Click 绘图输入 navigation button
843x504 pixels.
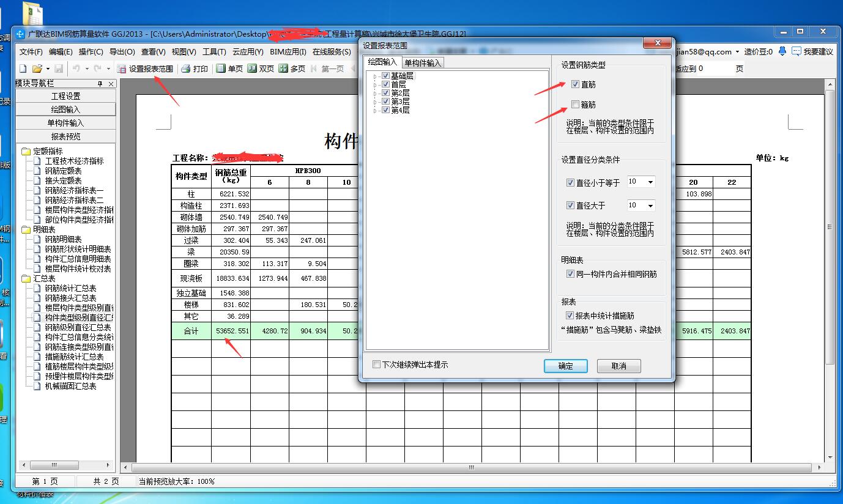[x=65, y=109]
